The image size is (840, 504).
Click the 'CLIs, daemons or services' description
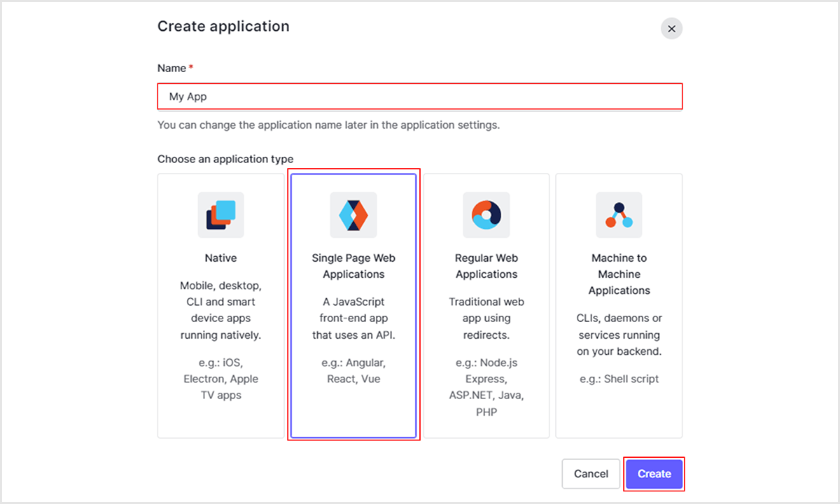[x=619, y=335]
